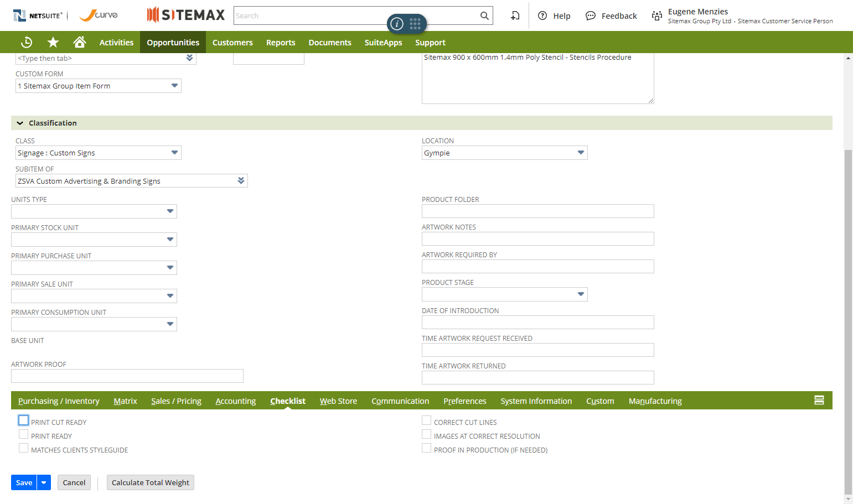Open the Documents menu
Screen dimensions: 853x504
click(330, 42)
